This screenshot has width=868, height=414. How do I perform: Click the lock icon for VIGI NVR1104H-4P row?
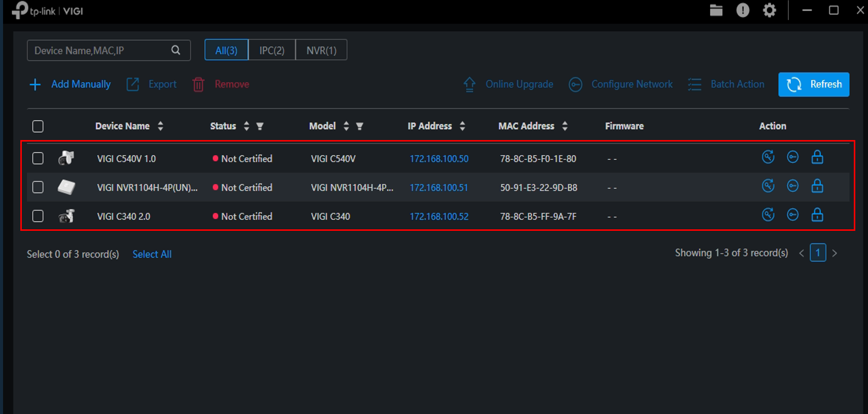click(817, 186)
